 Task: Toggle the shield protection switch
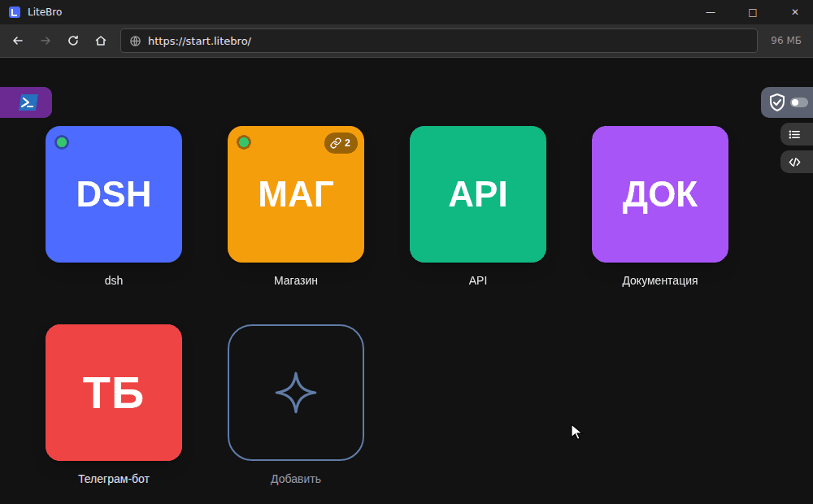coord(799,102)
